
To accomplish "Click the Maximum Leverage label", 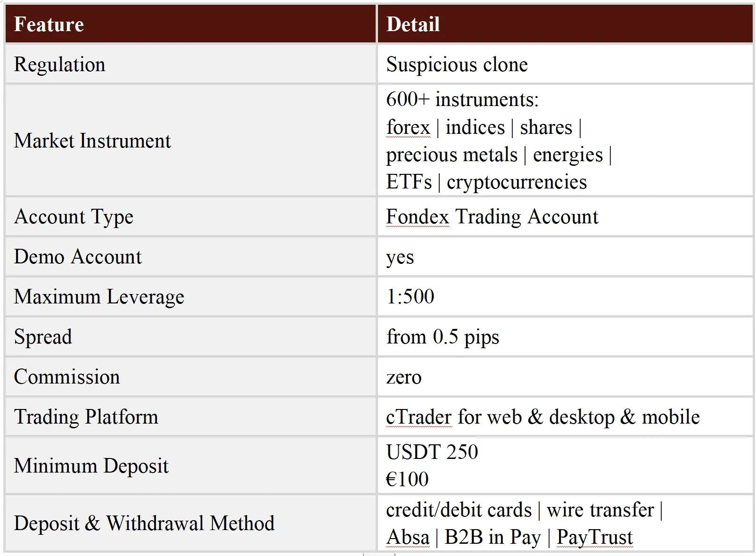I will [99, 297].
